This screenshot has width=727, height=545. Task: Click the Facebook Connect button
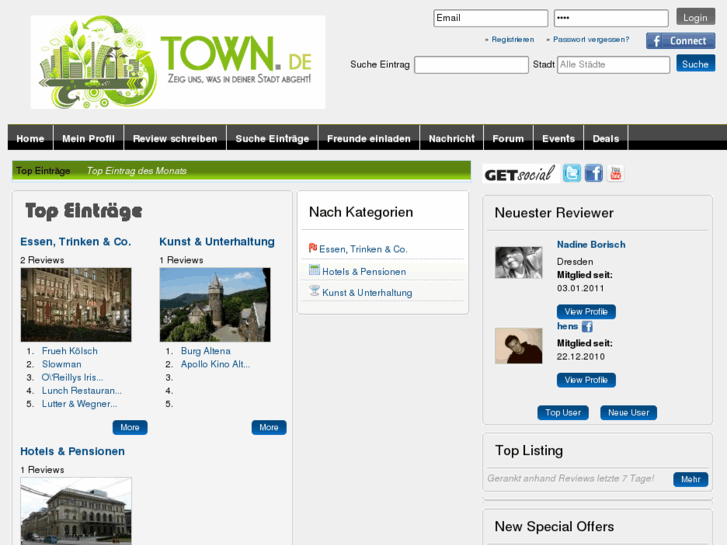point(681,41)
